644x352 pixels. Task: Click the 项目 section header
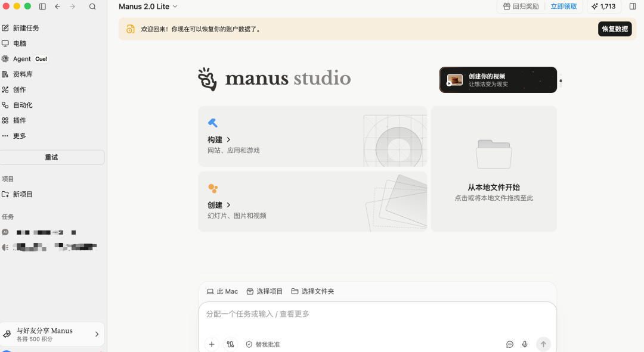point(8,179)
